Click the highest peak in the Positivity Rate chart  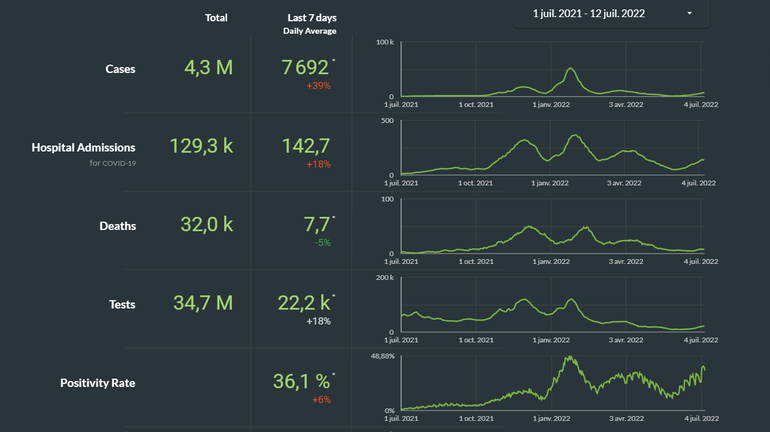pos(569,358)
